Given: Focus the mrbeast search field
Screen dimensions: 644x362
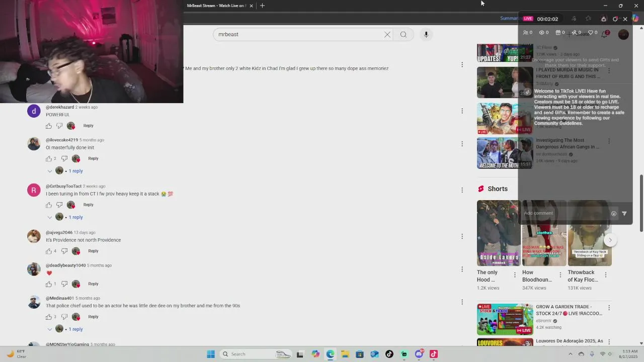Looking at the screenshot, I should tap(299, 34).
